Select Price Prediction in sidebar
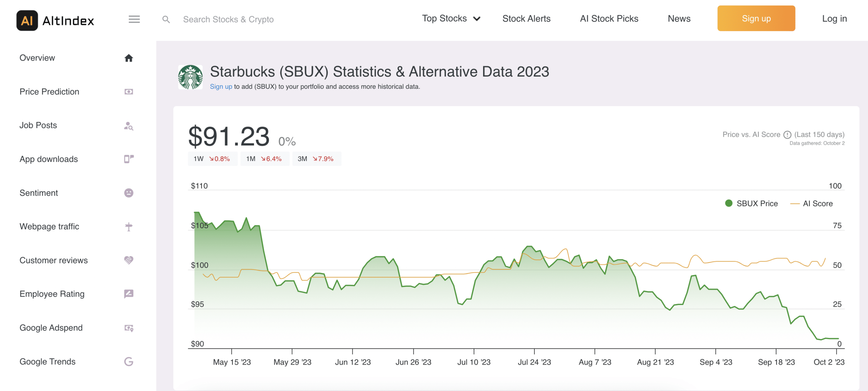868x391 pixels. (x=49, y=92)
